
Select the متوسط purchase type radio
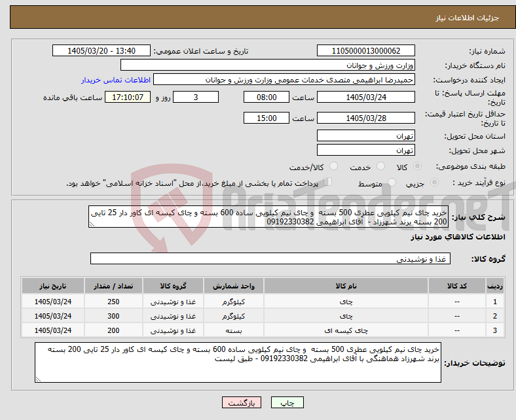tap(392, 183)
